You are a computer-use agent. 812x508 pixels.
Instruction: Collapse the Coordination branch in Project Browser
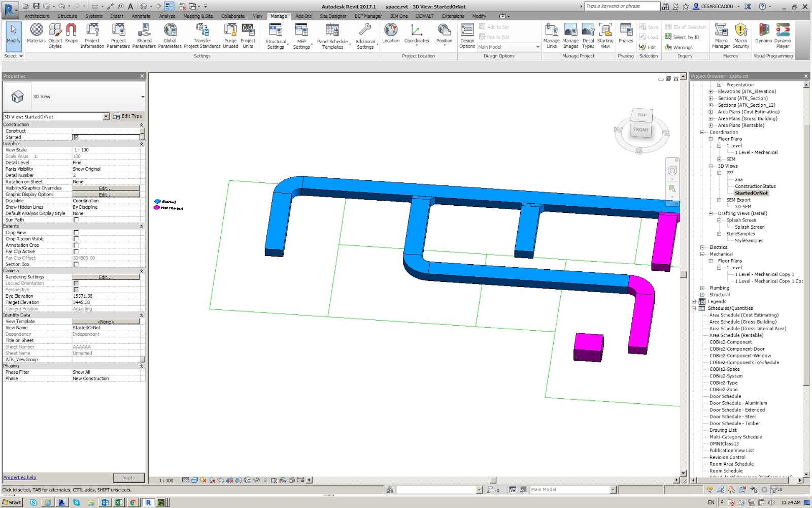click(701, 132)
